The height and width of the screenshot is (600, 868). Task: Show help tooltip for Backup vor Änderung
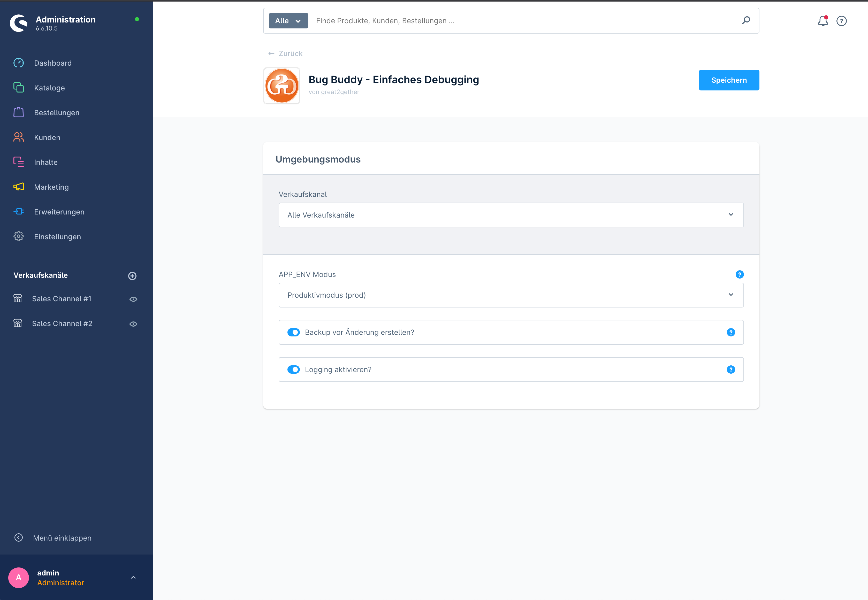[x=731, y=332]
